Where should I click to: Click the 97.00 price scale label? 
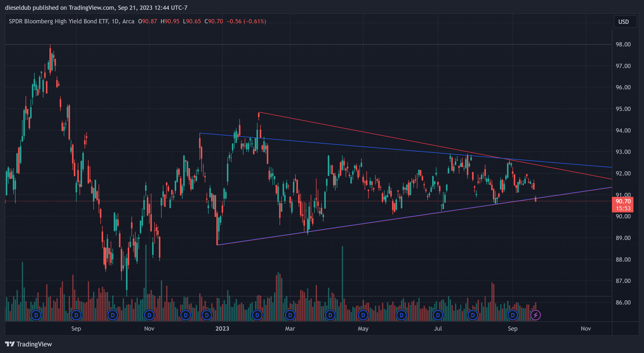tap(623, 66)
